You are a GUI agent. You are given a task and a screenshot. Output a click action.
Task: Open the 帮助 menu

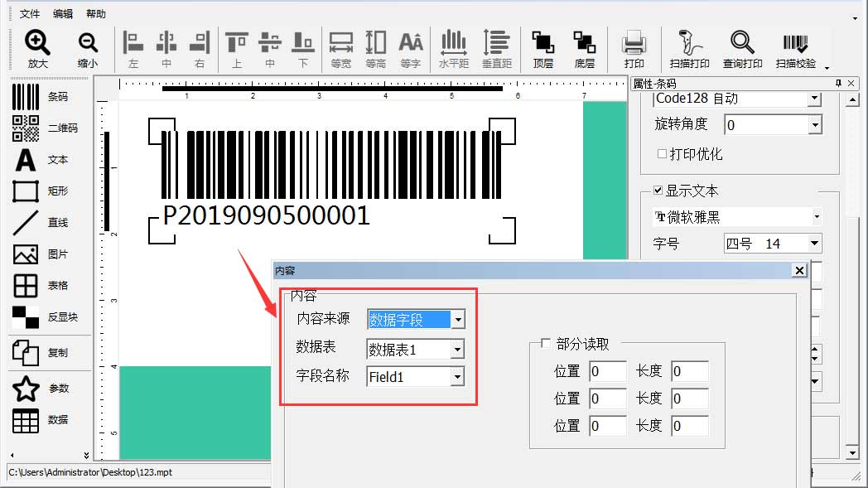point(96,14)
